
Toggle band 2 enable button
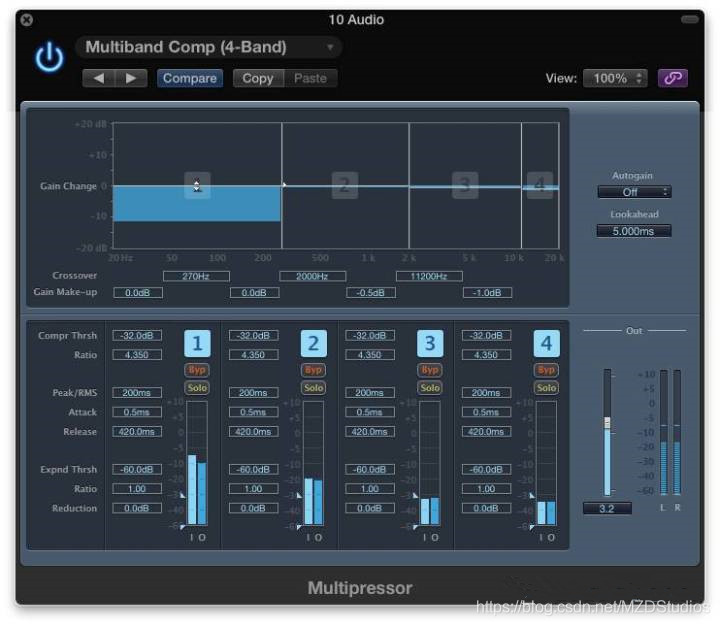314,344
